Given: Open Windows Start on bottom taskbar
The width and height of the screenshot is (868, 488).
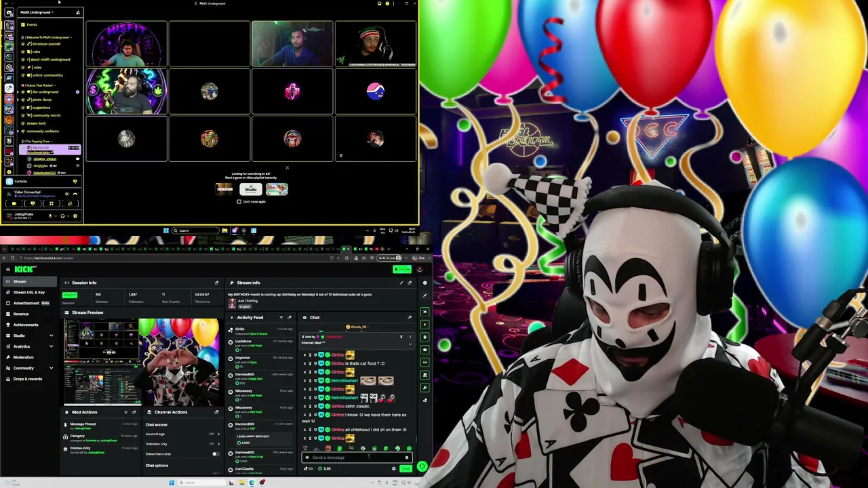Looking at the screenshot, I should pos(172,483).
